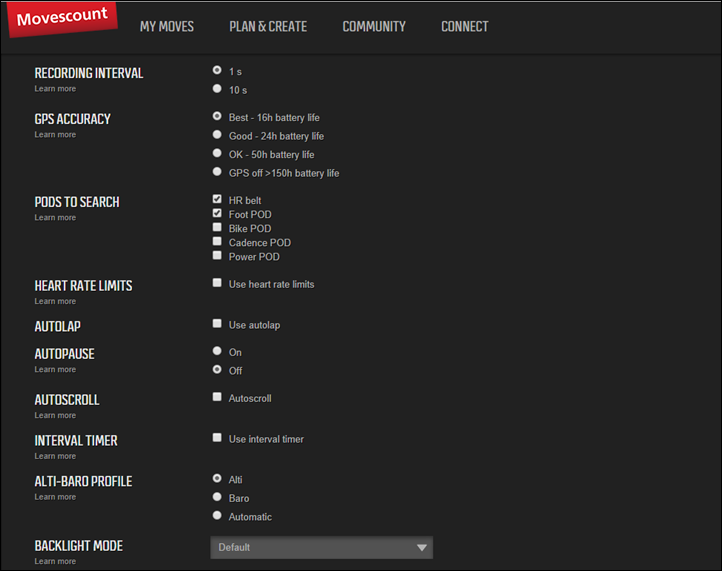Enable the Bike POD checkbox
The image size is (722, 571).
pyautogui.click(x=217, y=227)
